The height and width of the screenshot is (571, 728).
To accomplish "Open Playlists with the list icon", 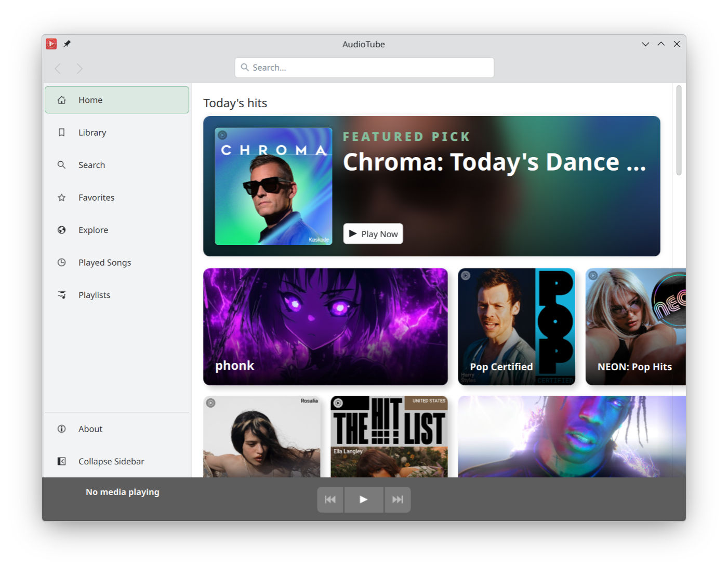I will [61, 294].
